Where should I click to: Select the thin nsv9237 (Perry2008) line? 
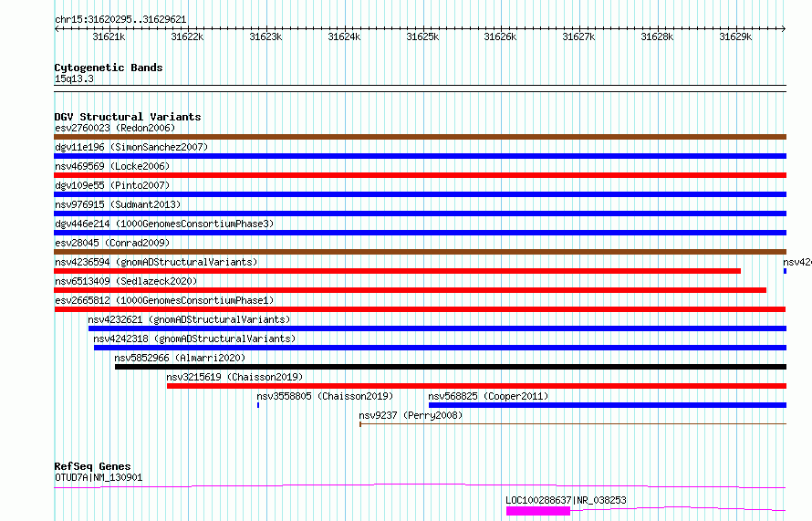point(573,424)
